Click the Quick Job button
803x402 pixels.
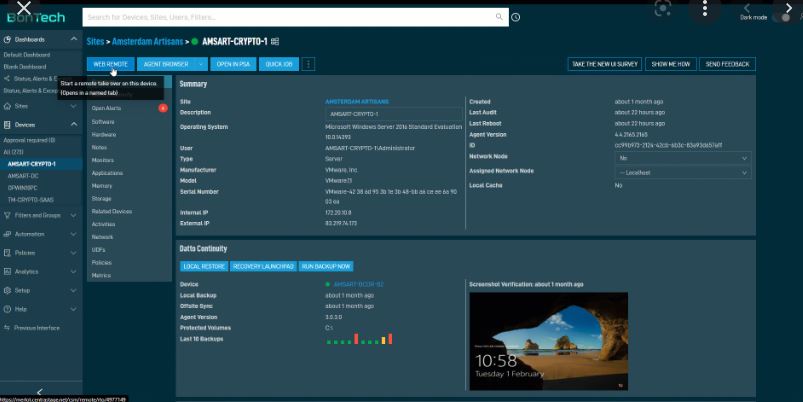coord(279,64)
